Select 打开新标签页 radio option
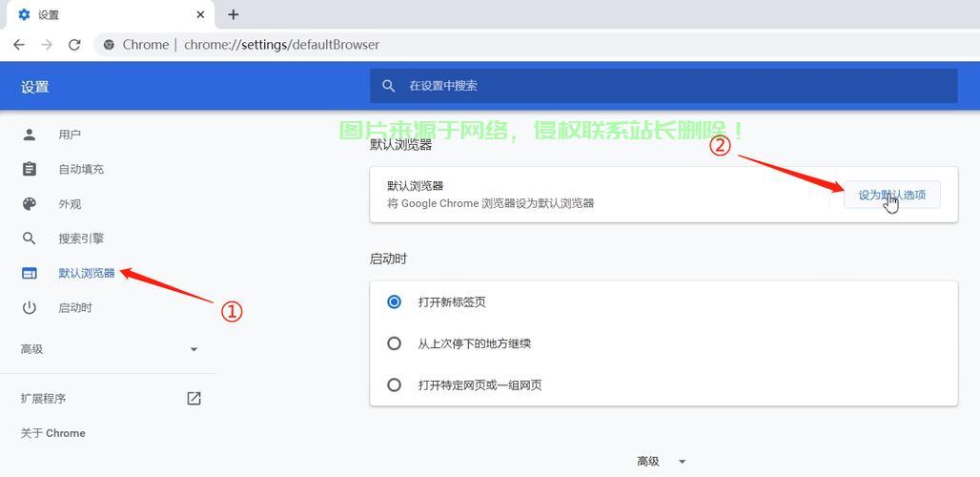The image size is (980, 477). tap(394, 302)
